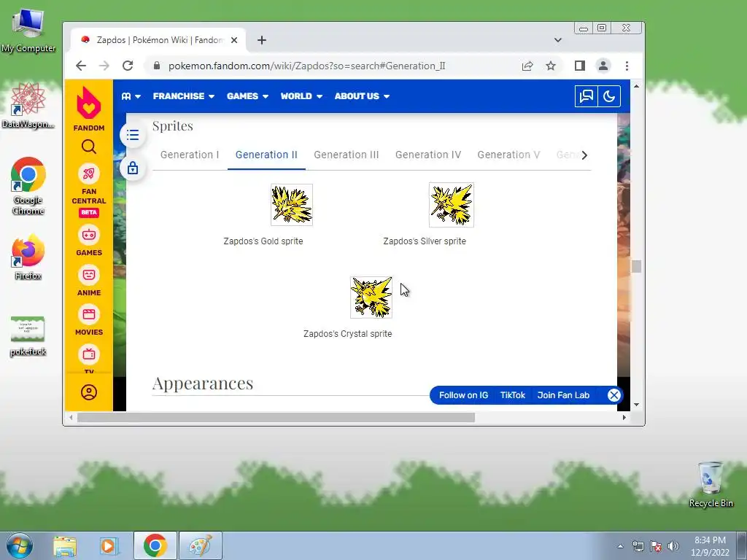Open the Movies section in the sidebar

(x=88, y=321)
